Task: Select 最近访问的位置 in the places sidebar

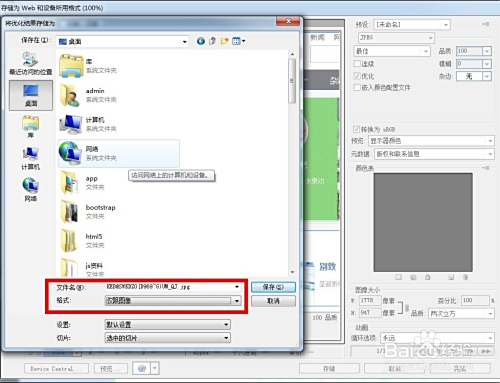Action: 31,64
